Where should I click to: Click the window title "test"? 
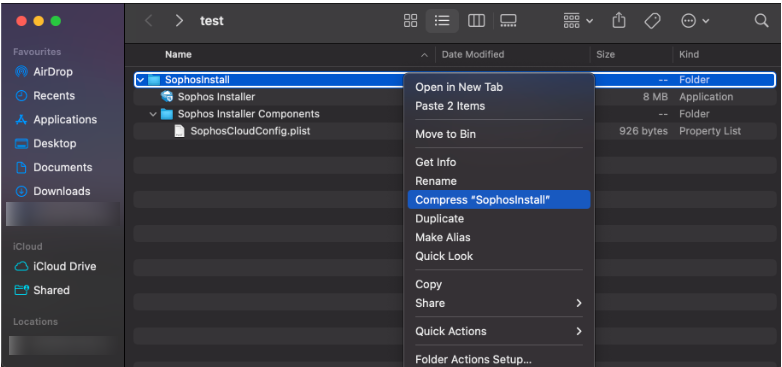pos(212,20)
